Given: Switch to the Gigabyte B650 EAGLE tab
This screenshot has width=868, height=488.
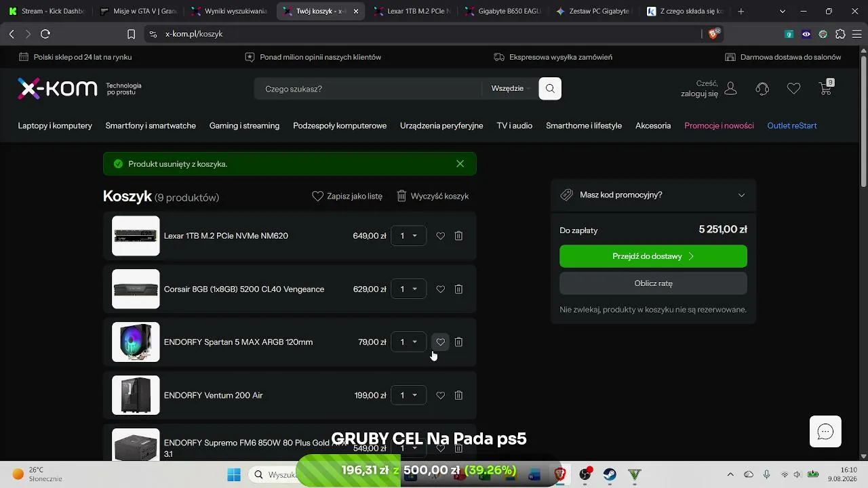Looking at the screenshot, I should coord(504,12).
